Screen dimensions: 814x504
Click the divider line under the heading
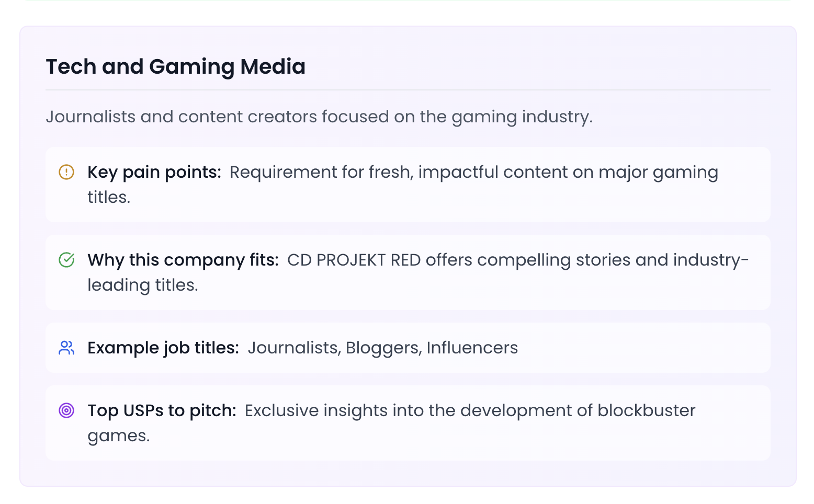[x=408, y=90]
